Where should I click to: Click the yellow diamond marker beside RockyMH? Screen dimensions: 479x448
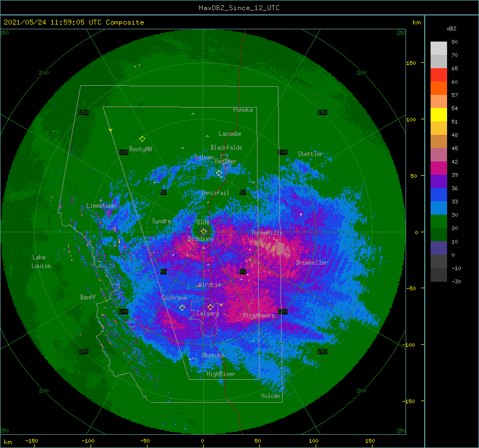(x=142, y=139)
